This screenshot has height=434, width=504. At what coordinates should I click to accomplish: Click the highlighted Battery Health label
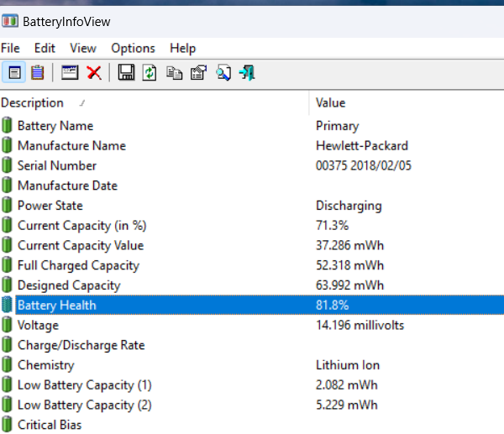[x=57, y=306]
